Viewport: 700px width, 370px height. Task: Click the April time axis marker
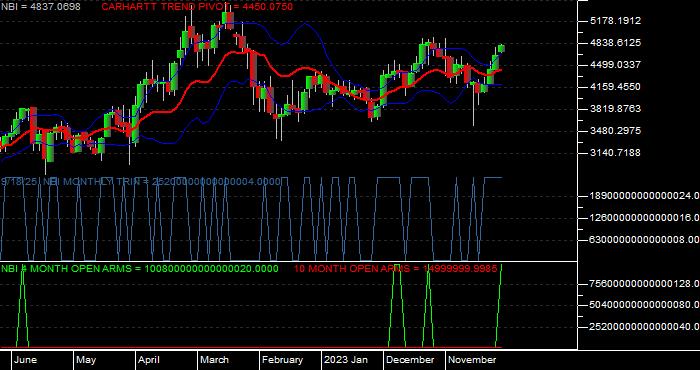coord(149,360)
